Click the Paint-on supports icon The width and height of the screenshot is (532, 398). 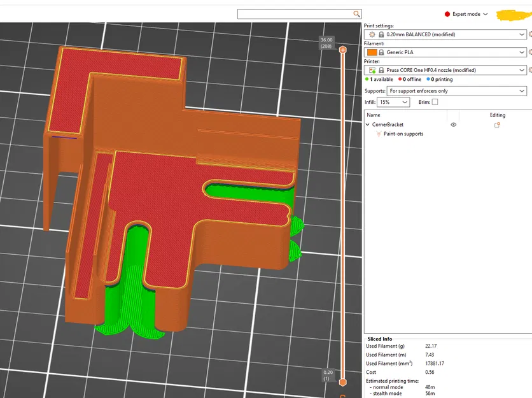click(x=379, y=134)
